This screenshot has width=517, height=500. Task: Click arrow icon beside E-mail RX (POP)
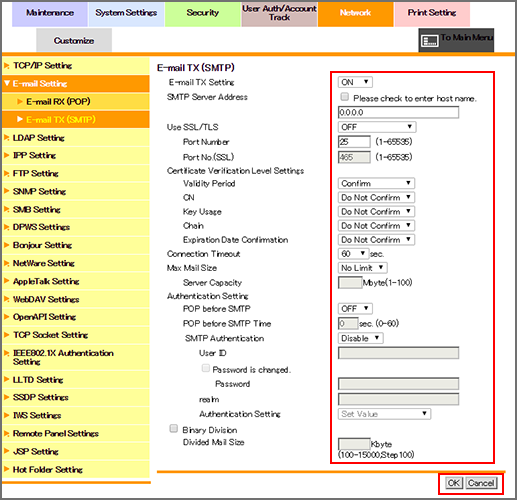20,101
